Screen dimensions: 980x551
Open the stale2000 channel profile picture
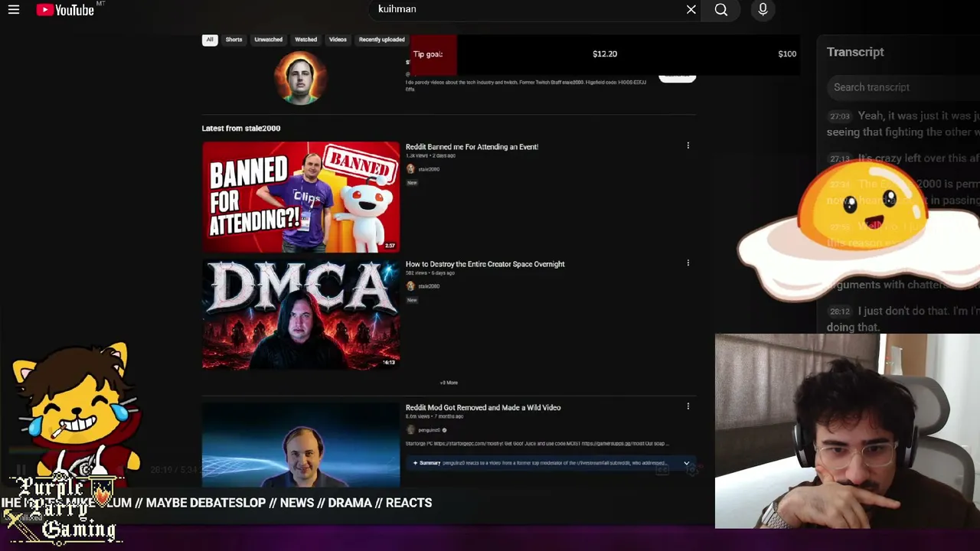[301, 78]
